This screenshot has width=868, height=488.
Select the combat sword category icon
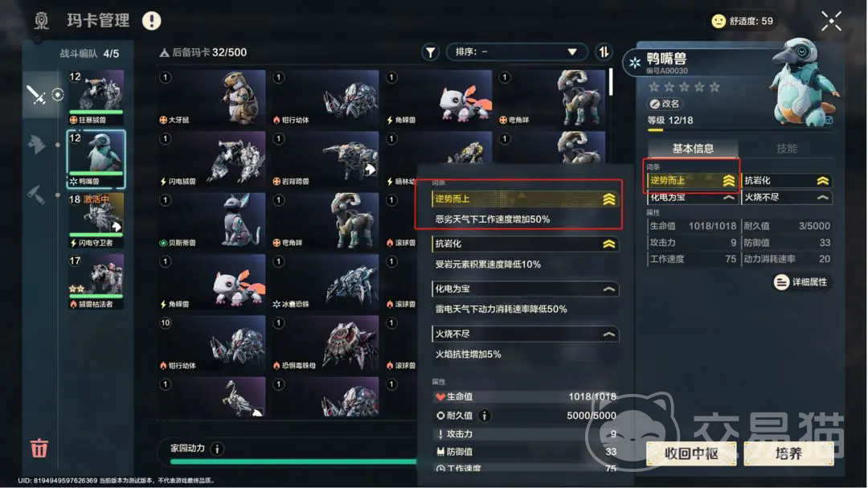(35, 95)
